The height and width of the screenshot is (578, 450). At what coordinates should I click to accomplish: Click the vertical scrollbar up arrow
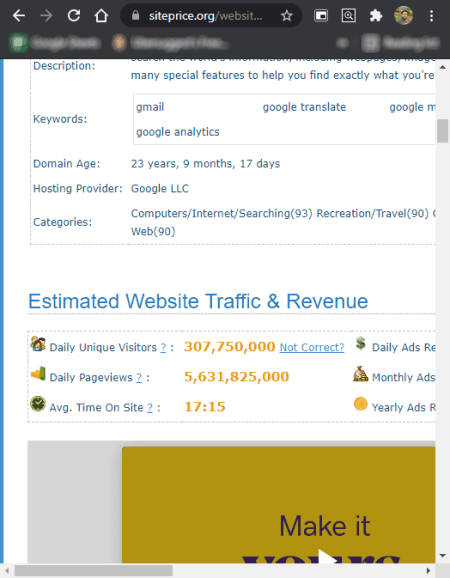coord(443,67)
